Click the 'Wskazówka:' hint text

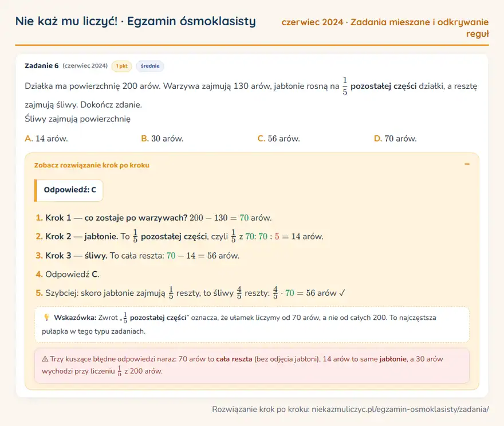coord(75,318)
